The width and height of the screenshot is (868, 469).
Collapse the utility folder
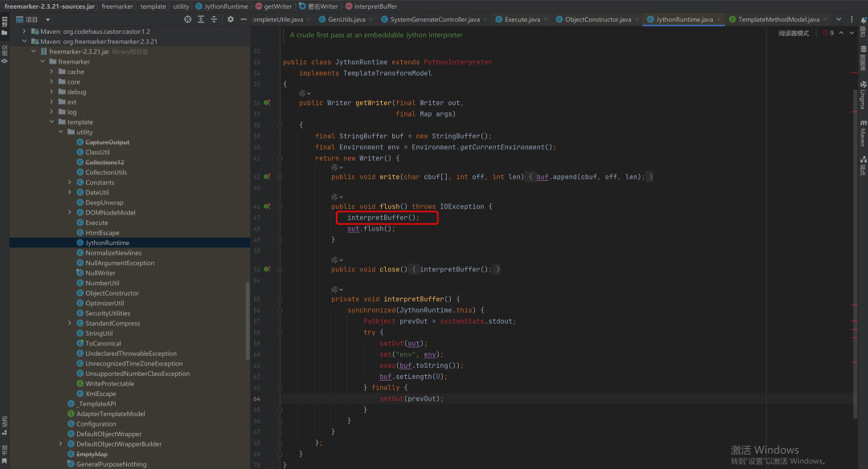click(x=60, y=133)
